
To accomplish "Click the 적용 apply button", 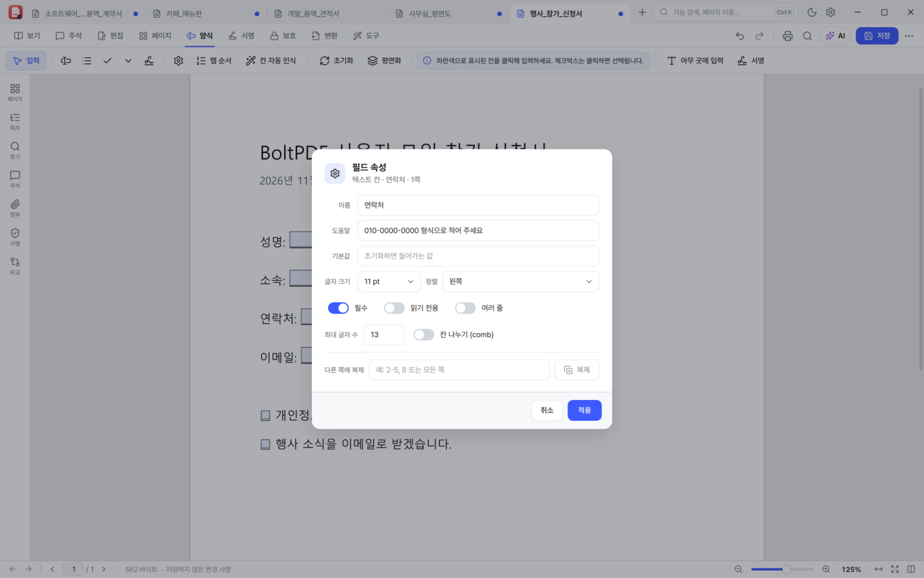I will tap(584, 410).
